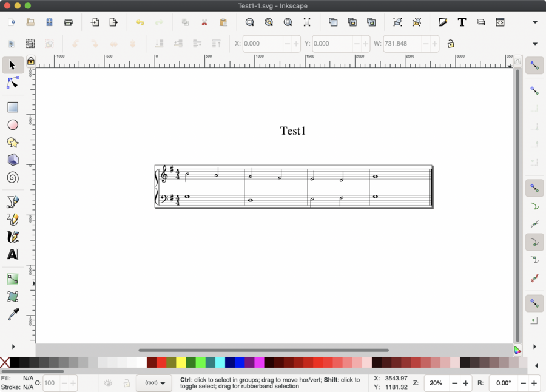Image resolution: width=546 pixels, height=392 pixels.
Task: Toggle the width/height lock
Action: [451, 44]
